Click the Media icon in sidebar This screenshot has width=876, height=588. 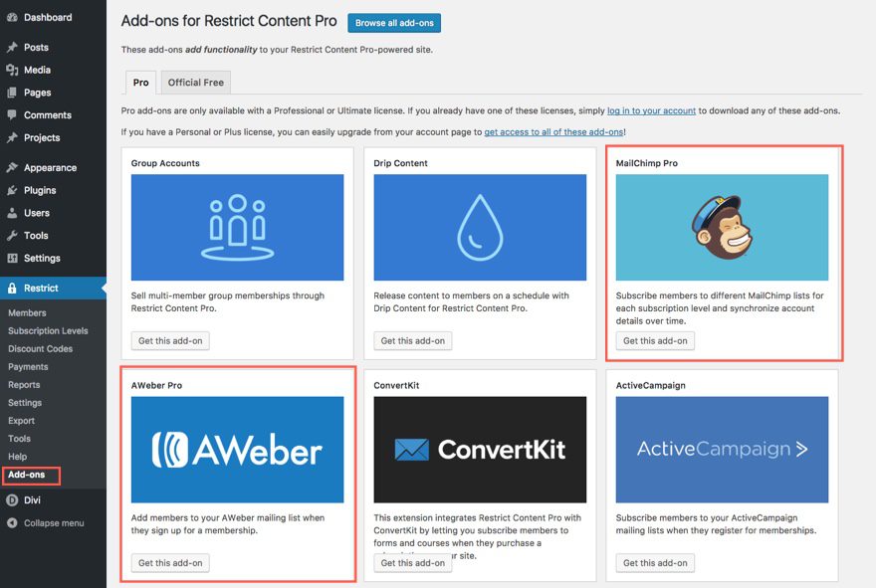[12, 70]
